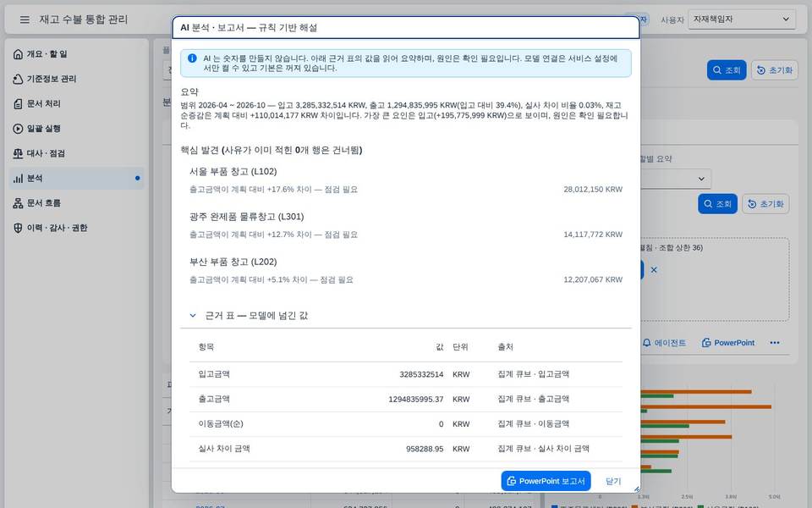Open 문서 흐름 in sidebar
The width and height of the screenshot is (812, 508).
77,203
